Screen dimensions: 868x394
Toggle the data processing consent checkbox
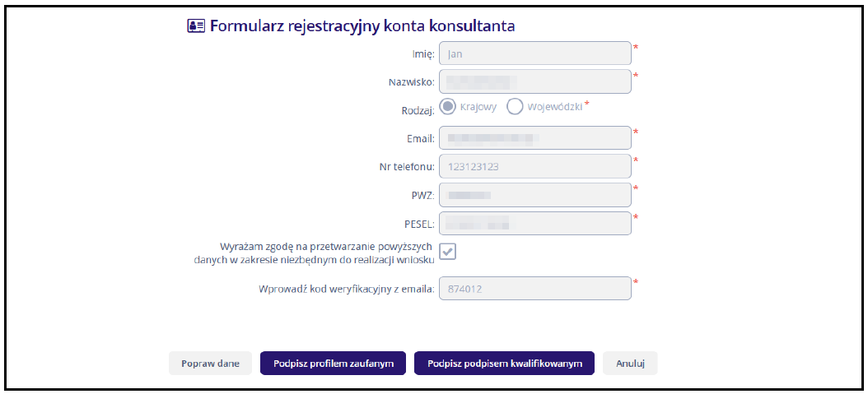click(448, 252)
